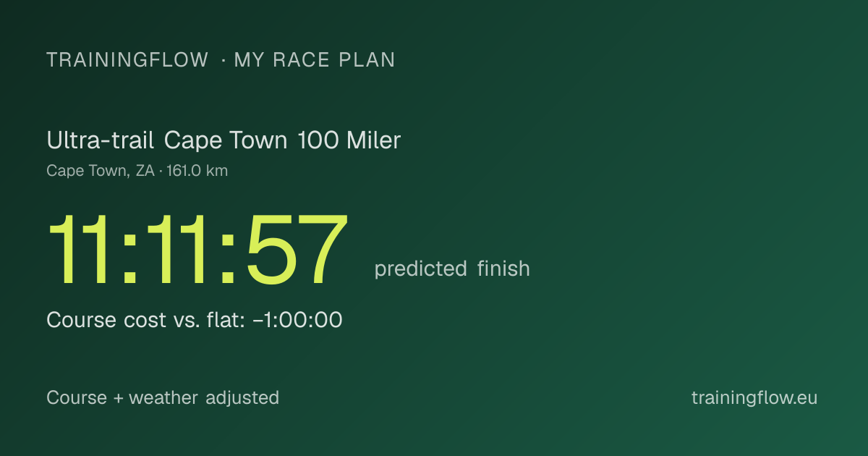Click the dot separator before MY RACE PLAN
Viewport: 868px width, 456px height.
(222, 61)
